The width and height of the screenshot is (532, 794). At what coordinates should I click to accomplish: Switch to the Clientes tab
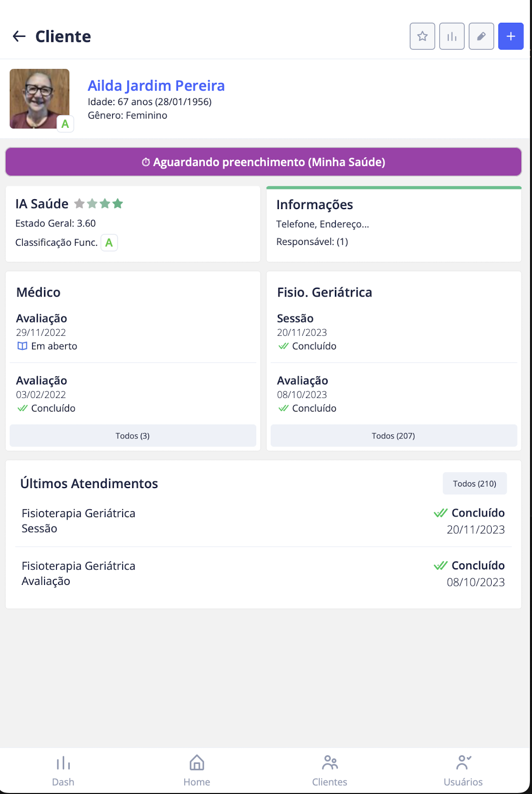pos(330,770)
